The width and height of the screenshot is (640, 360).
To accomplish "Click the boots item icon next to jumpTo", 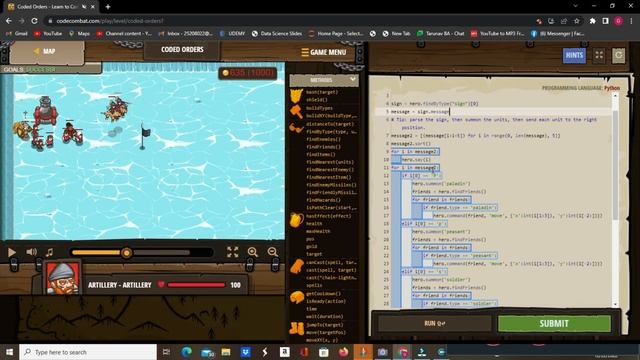I will (297, 328).
